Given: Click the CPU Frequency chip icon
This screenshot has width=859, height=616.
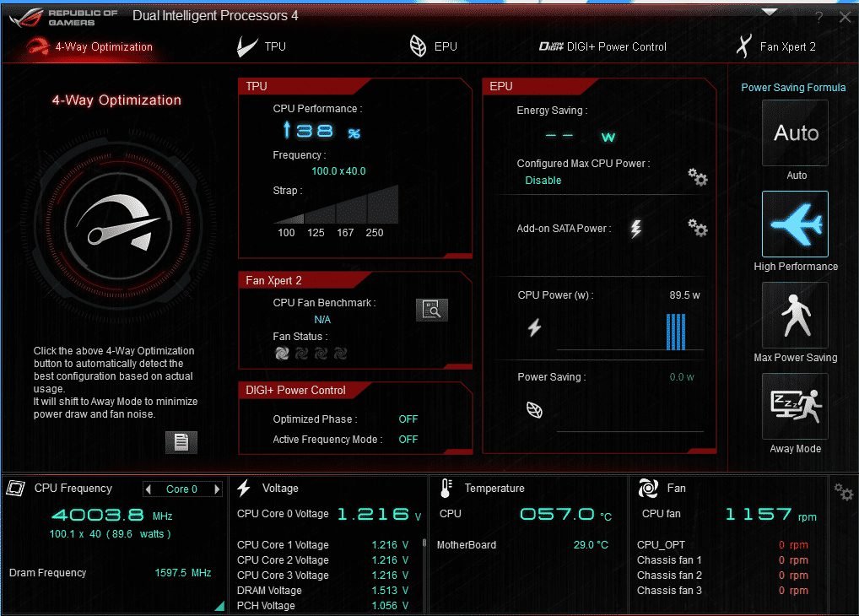Looking at the screenshot, I should [x=16, y=488].
